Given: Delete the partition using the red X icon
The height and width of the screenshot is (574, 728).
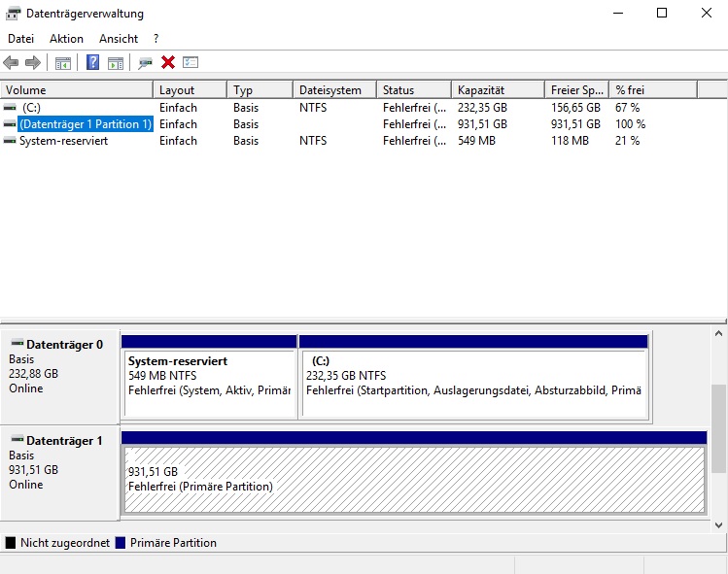Looking at the screenshot, I should 168,62.
